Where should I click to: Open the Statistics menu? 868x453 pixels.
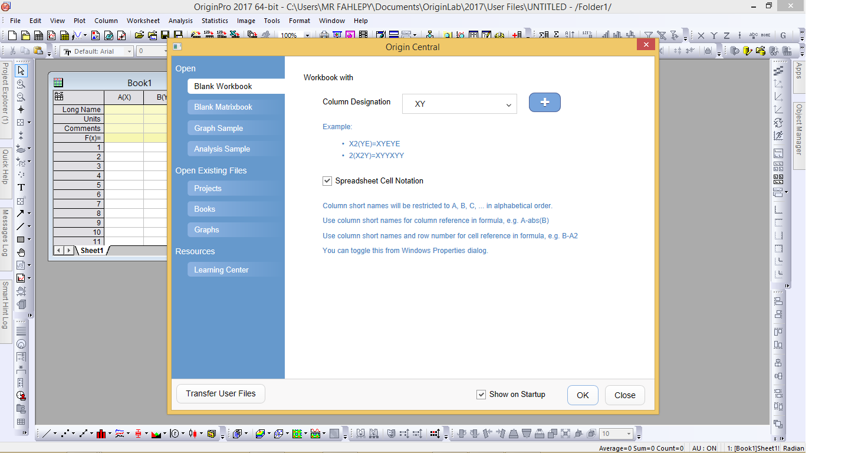coord(215,21)
